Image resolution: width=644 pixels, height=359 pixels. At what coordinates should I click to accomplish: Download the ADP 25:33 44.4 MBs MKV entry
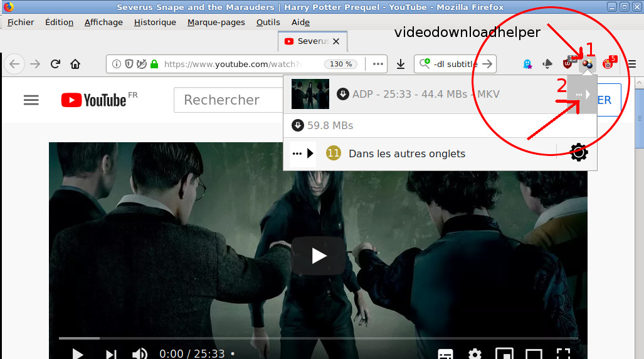(x=426, y=94)
